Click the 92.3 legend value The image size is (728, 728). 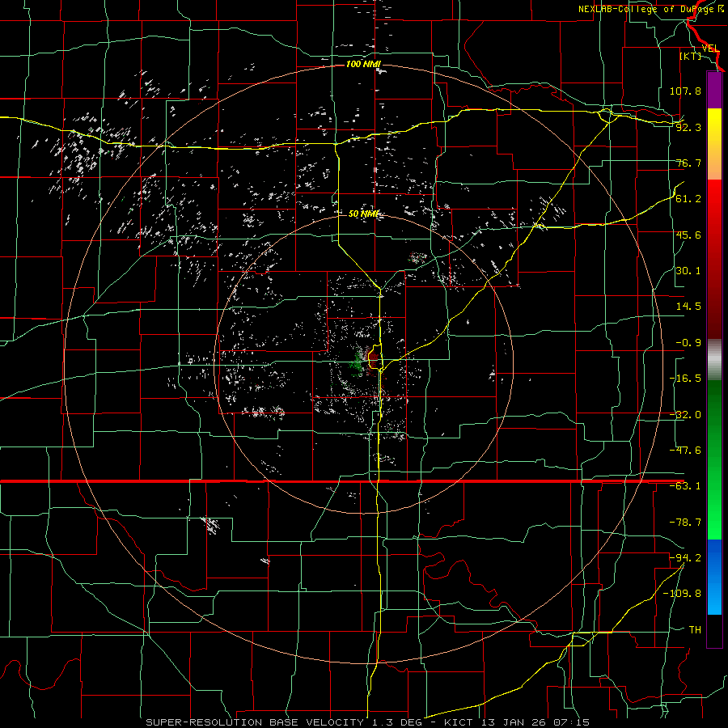[x=688, y=127]
